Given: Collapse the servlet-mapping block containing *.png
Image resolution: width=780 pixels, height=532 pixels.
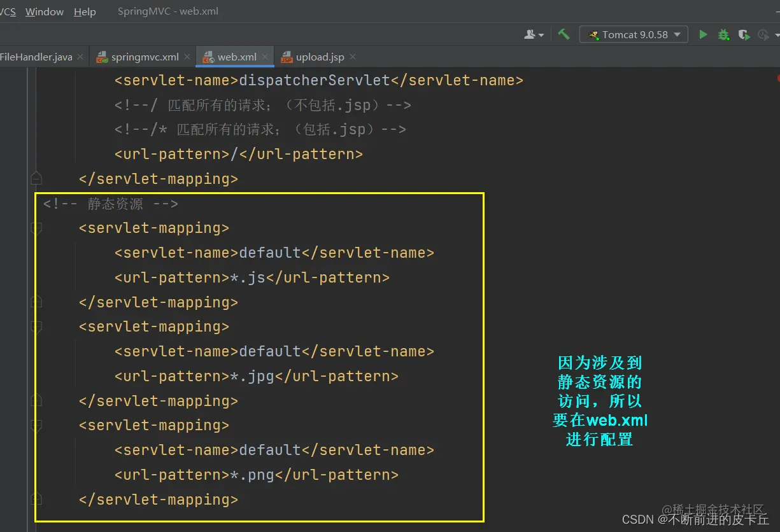Looking at the screenshot, I should click(x=36, y=425).
